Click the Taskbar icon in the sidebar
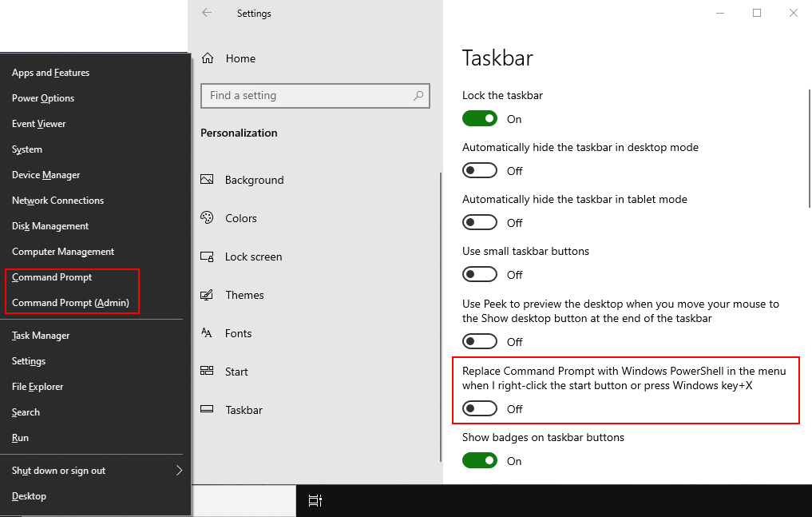This screenshot has width=812, height=517. point(208,410)
